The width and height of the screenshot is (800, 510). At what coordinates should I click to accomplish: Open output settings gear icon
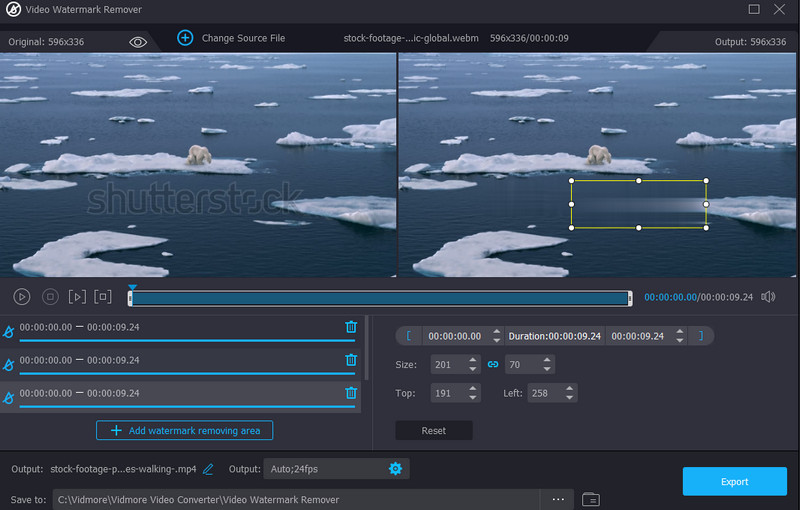(395, 469)
